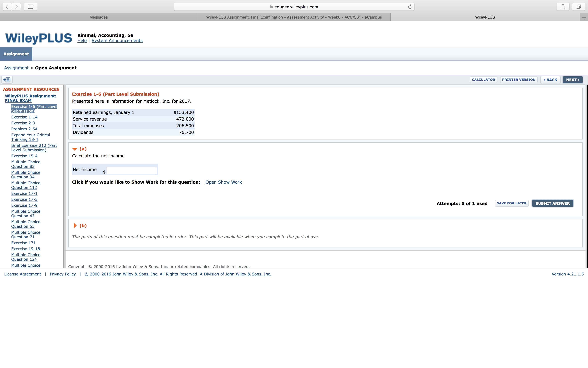Open the Safari share icon

(563, 7)
